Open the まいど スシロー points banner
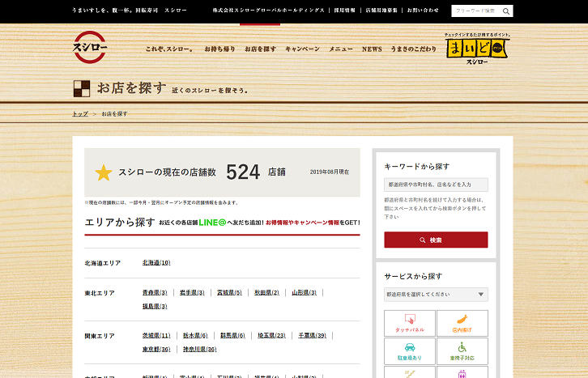 coord(477,49)
